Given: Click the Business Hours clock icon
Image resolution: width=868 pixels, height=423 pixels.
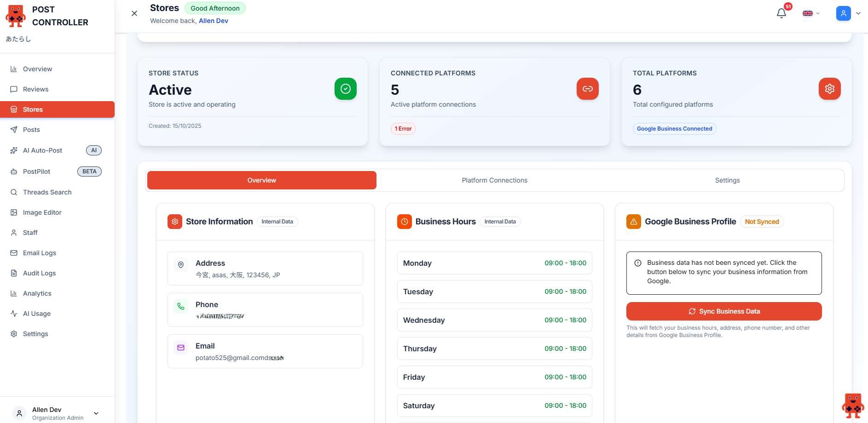Looking at the screenshot, I should [x=404, y=222].
